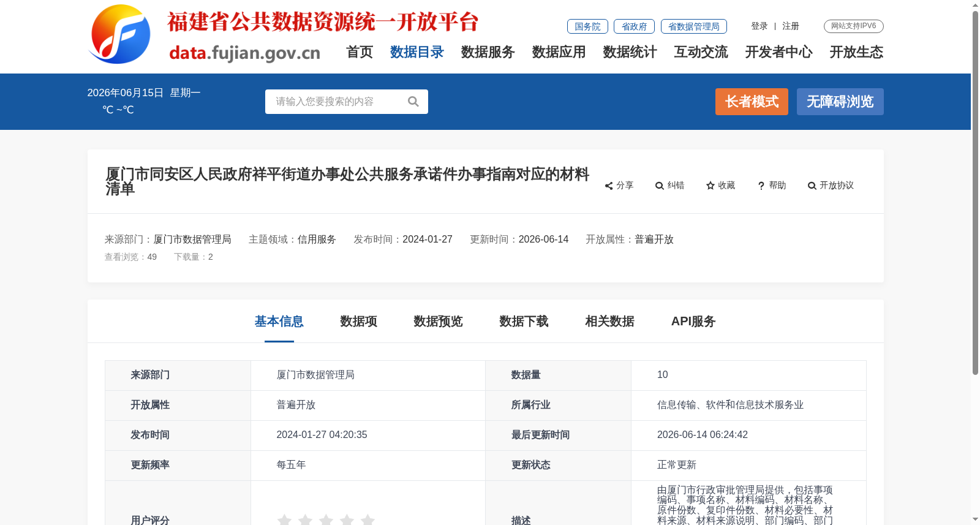Click the 帮助 question mark icon

pos(761,186)
